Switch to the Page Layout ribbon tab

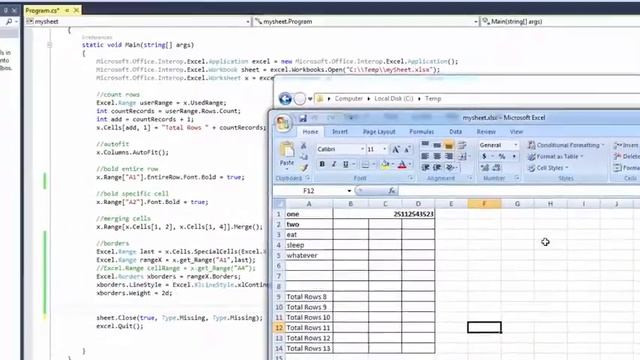click(379, 131)
